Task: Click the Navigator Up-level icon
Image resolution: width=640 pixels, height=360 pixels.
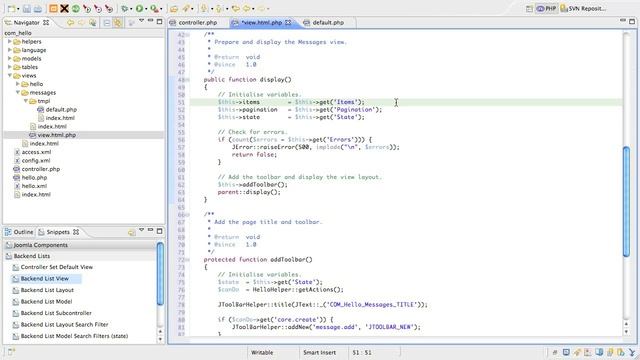Action: click(93, 22)
